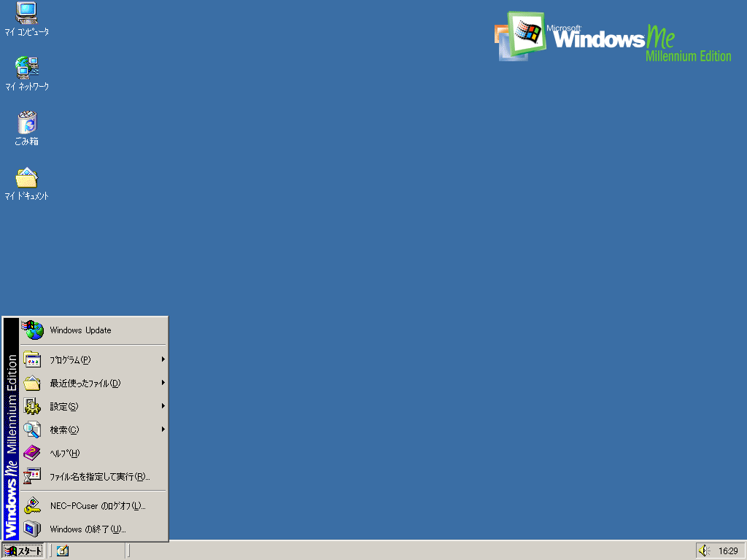Image resolution: width=747 pixels, height=560 pixels.
Task: Click the 最近使ったファイル folder icon
Action: point(32,383)
